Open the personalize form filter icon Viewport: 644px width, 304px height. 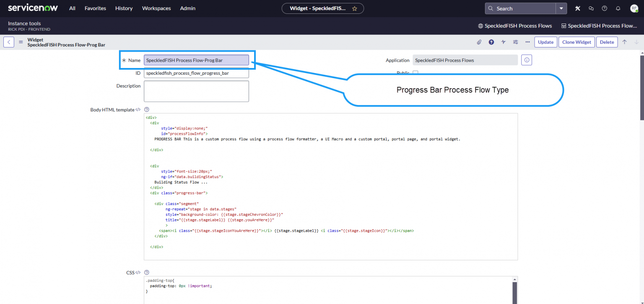tap(515, 42)
